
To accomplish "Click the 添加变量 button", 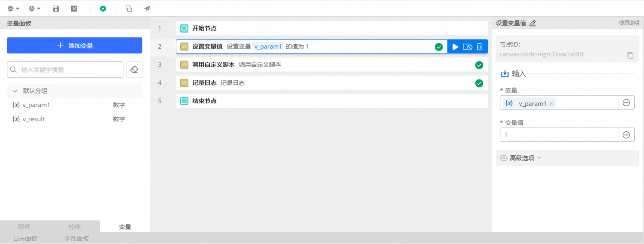I will 74,46.
